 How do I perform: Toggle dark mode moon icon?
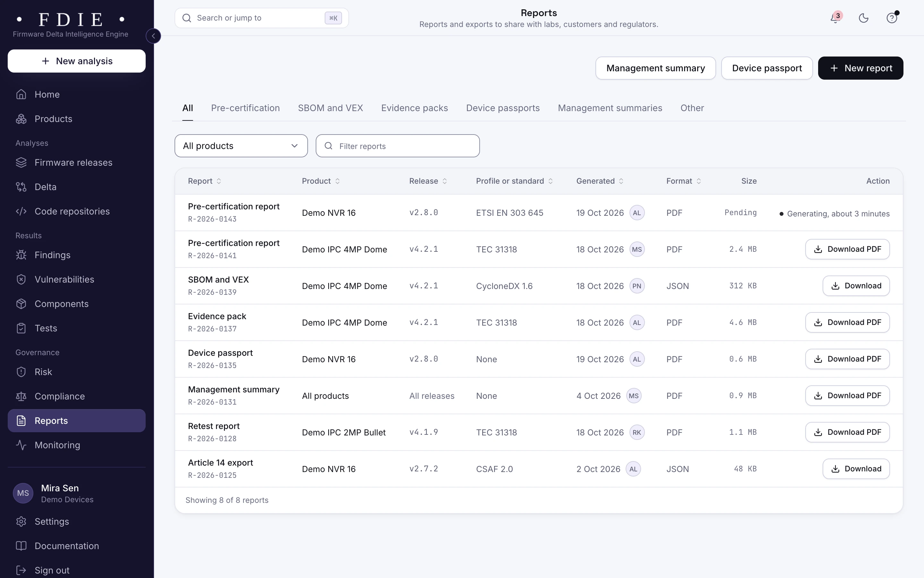point(864,18)
